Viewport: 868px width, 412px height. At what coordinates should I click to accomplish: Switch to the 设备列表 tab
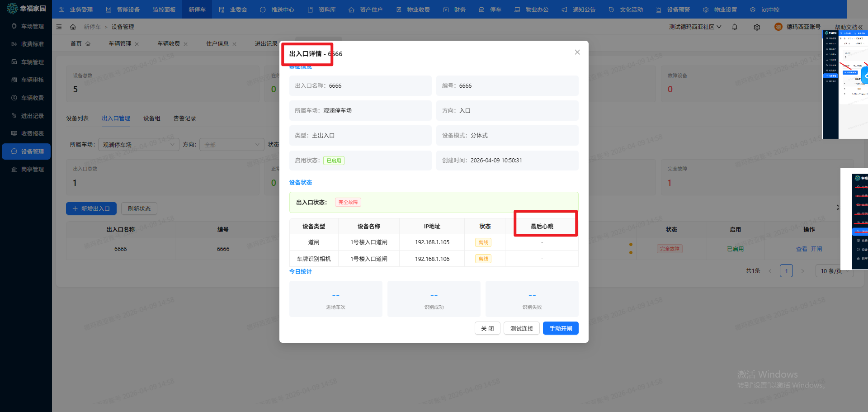tap(77, 118)
